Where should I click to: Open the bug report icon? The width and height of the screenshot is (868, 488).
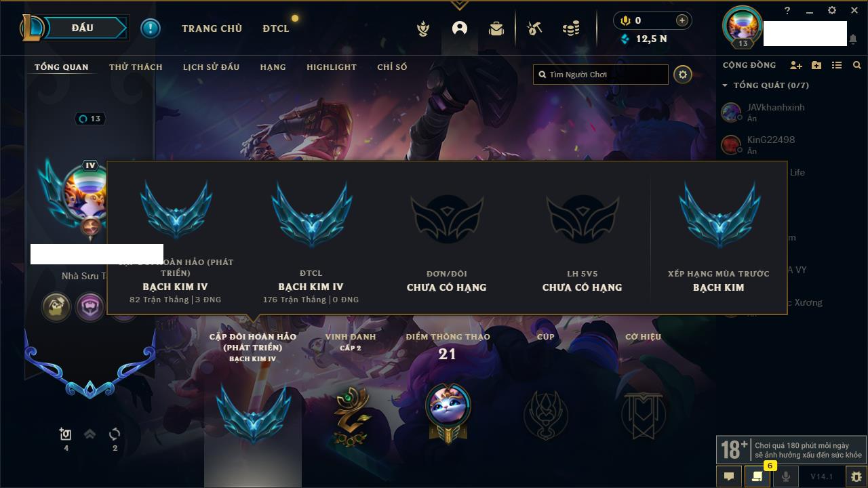point(856,476)
